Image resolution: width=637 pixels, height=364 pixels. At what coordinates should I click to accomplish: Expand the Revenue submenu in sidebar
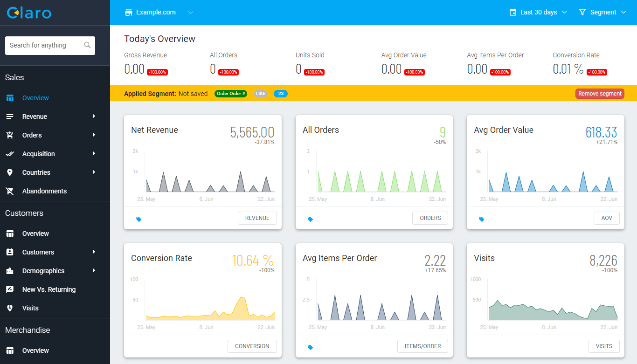tap(94, 117)
